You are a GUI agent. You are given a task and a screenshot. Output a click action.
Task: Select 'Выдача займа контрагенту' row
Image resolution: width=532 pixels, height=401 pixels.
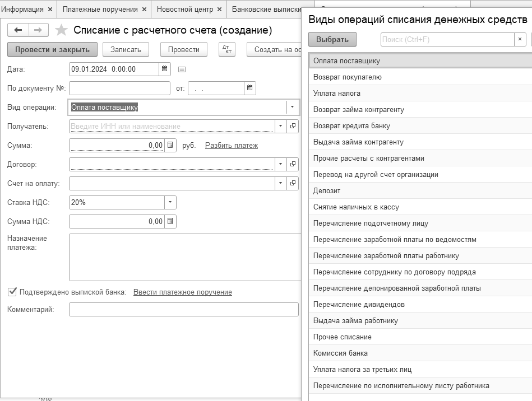(420, 142)
